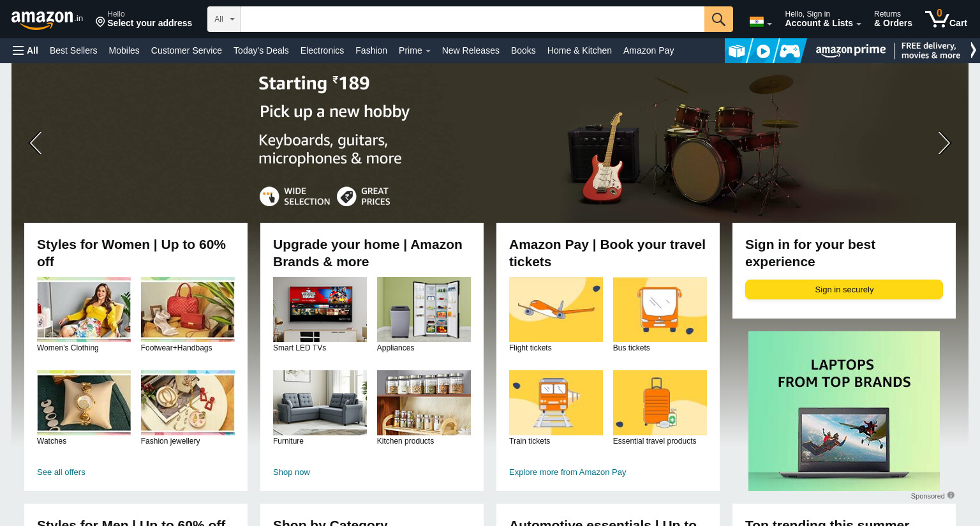Click the location pin for address
980x526 pixels.
[x=100, y=22]
